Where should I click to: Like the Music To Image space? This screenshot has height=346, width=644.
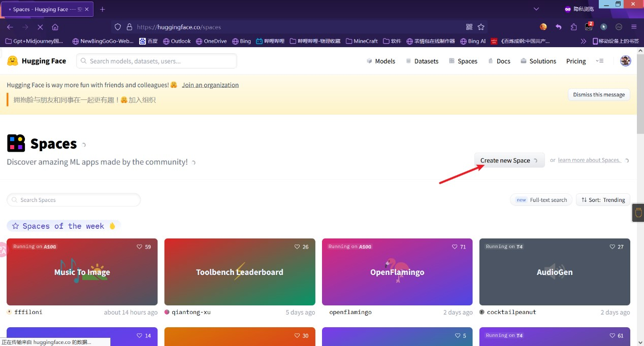pos(144,247)
